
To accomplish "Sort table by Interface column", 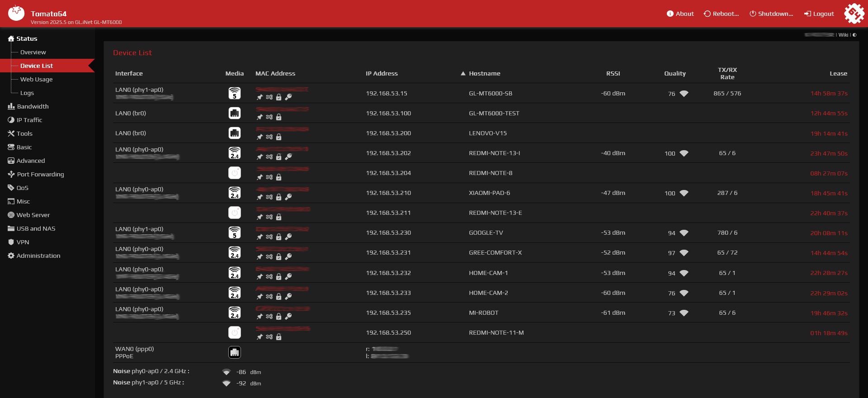I will point(129,73).
